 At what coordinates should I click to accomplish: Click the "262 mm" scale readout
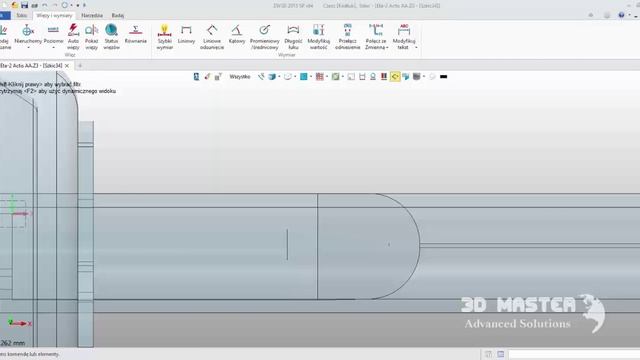click(x=13, y=343)
